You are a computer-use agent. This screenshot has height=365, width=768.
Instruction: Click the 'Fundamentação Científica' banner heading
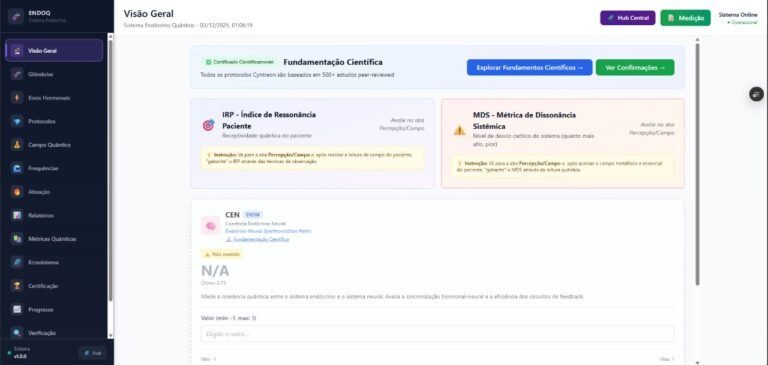coord(333,62)
